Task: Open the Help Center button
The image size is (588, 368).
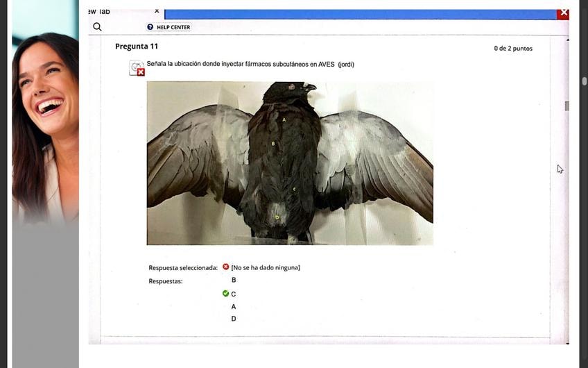Action: coord(168,27)
